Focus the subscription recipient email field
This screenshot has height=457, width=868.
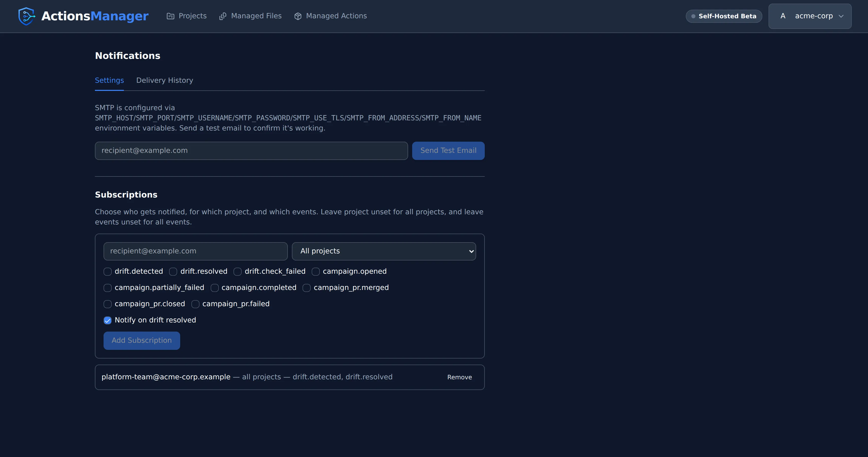click(195, 251)
